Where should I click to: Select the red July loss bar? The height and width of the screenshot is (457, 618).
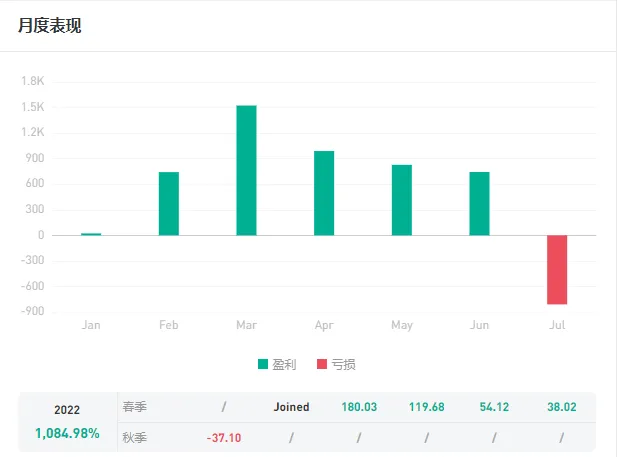coord(557,269)
